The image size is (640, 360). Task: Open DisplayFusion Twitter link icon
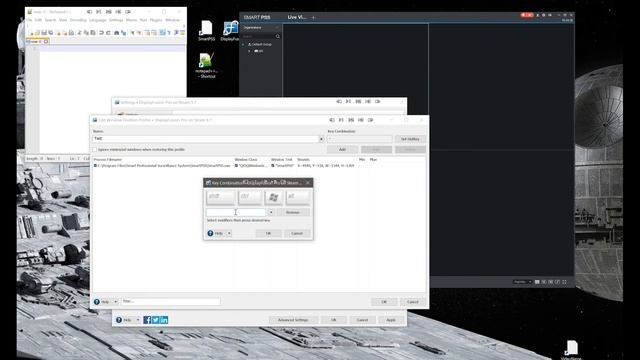click(x=156, y=320)
